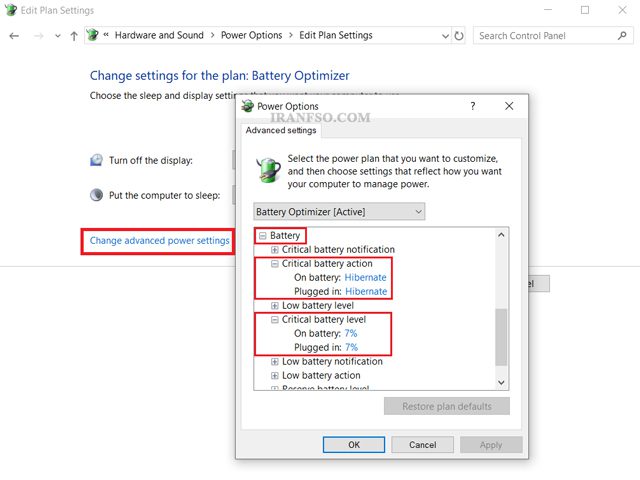Click the Forward navigation arrow

(39, 36)
